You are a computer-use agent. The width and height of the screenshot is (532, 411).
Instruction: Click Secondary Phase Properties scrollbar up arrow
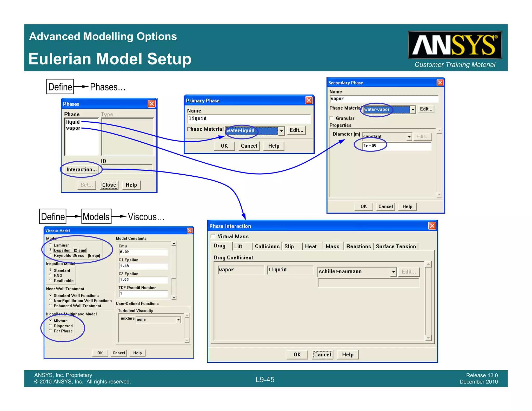439,131
